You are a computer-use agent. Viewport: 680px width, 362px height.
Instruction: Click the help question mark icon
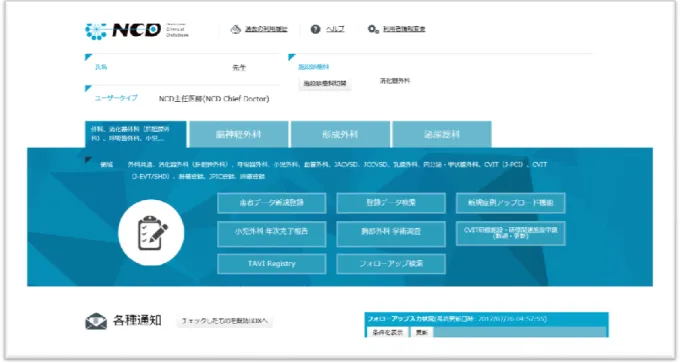(315, 29)
